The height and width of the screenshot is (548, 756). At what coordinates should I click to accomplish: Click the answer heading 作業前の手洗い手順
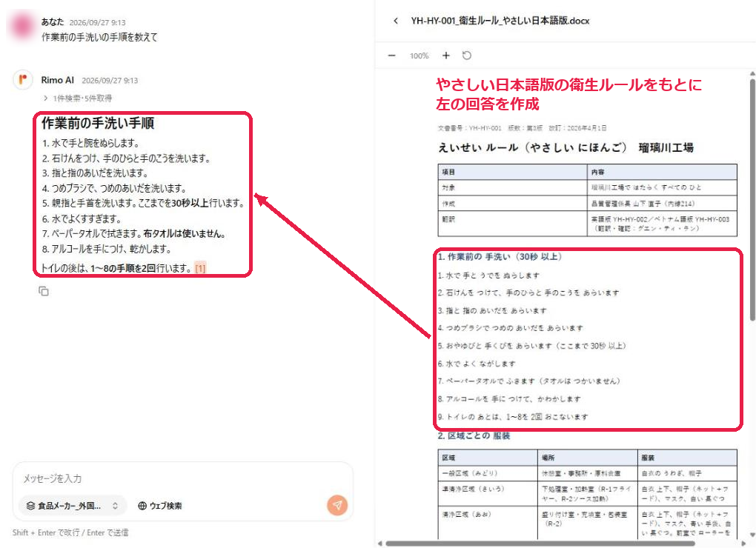pos(98,123)
